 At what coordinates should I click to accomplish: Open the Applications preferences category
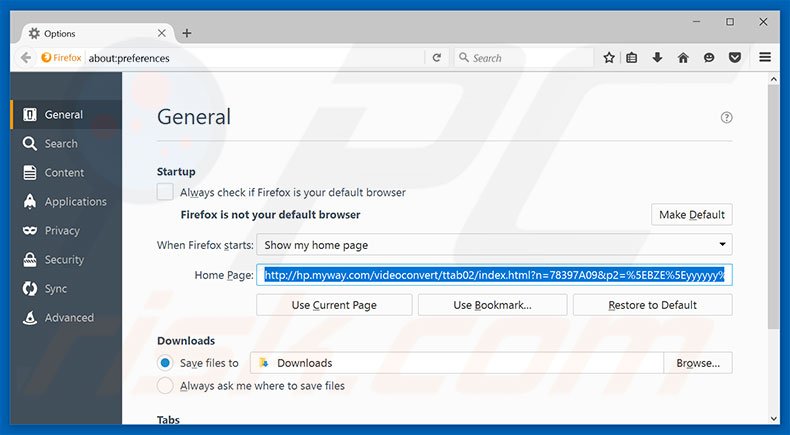(x=66, y=202)
